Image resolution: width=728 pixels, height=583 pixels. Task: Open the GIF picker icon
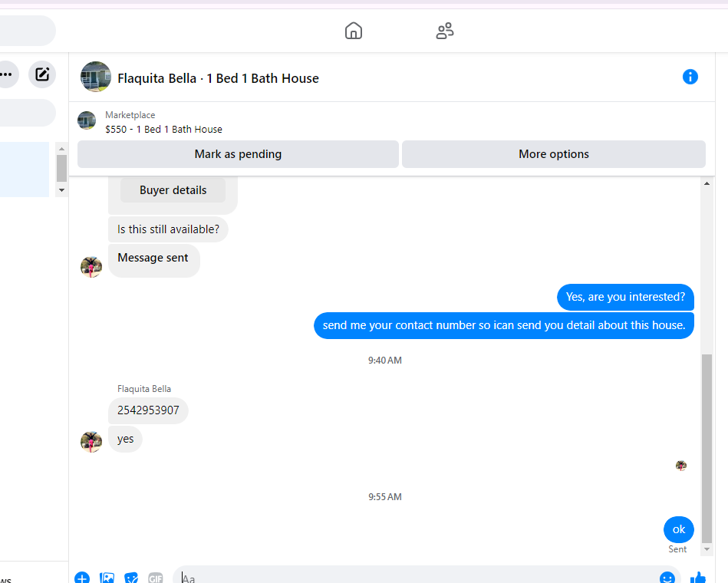(156, 578)
